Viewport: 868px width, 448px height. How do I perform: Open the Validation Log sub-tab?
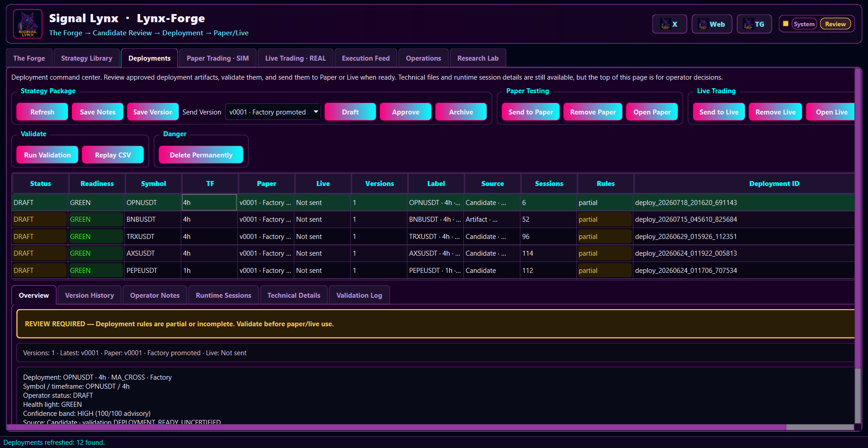coord(359,295)
